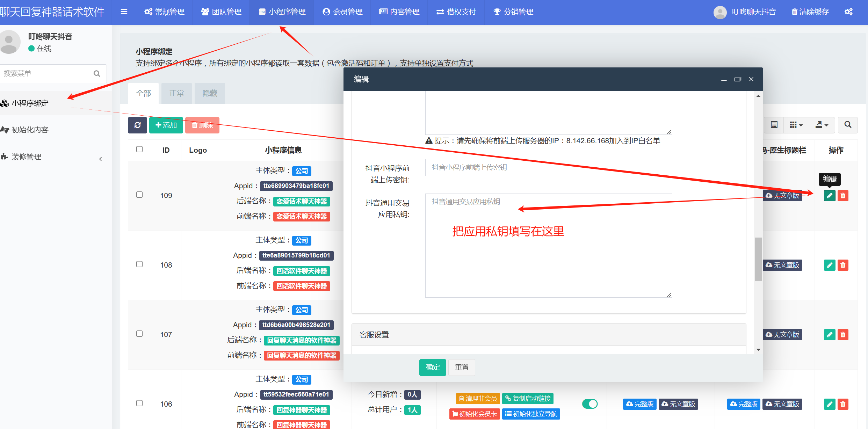The width and height of the screenshot is (868, 429).
Task: Click the edit dialog vertical scrollbar thumb
Action: (x=758, y=259)
